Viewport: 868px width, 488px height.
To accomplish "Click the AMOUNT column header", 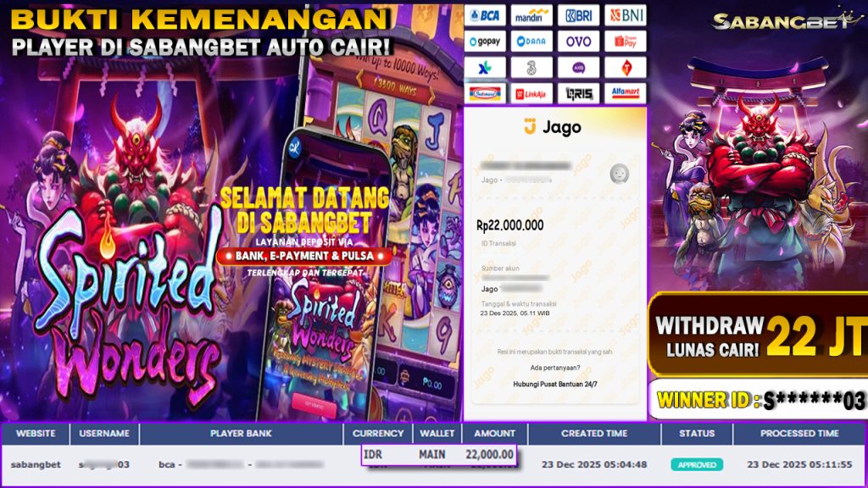I will pyautogui.click(x=494, y=434).
